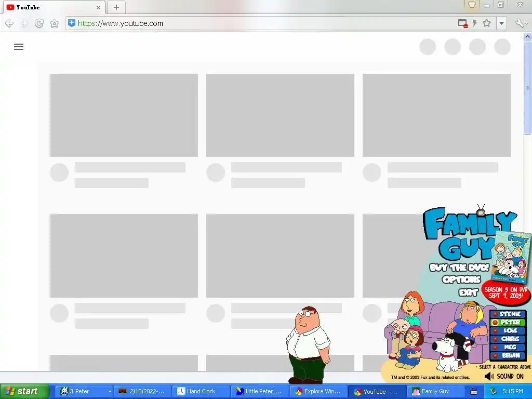Select the Chris character option
This screenshot has width=532, height=399.
coord(508,339)
